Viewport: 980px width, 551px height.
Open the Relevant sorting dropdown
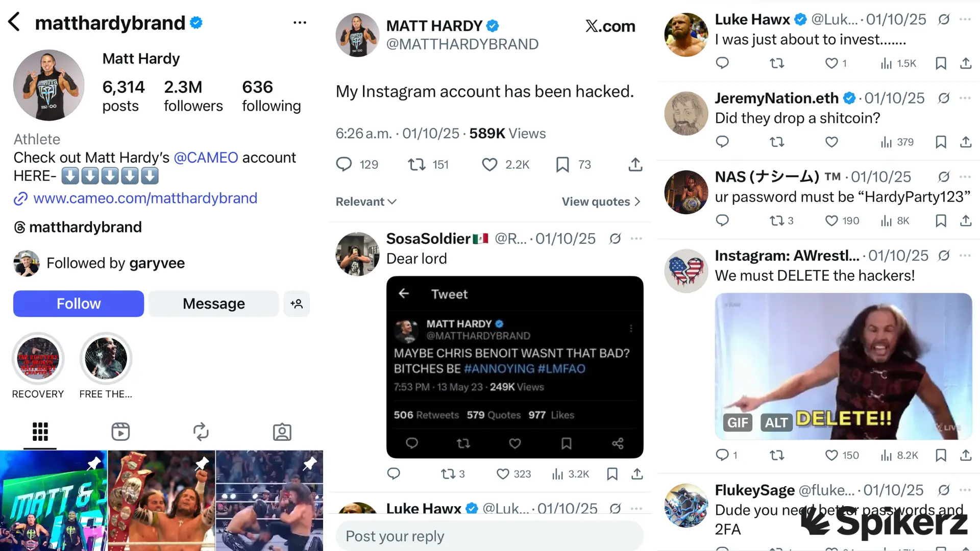tap(365, 202)
